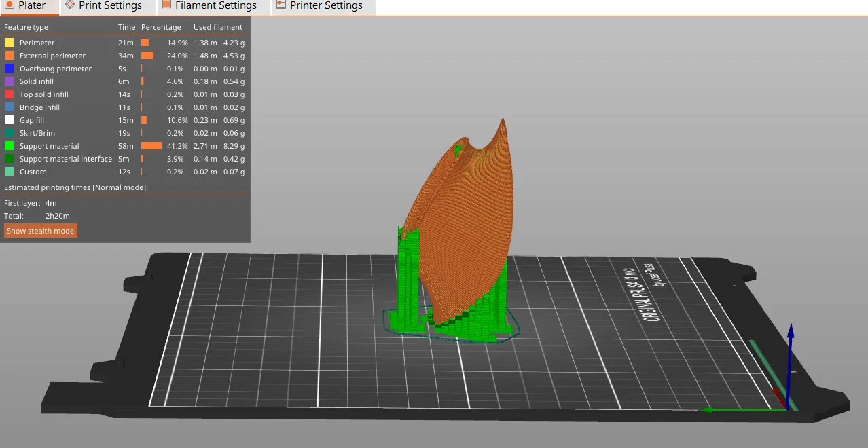Select the Gap fill legend label

[32, 120]
